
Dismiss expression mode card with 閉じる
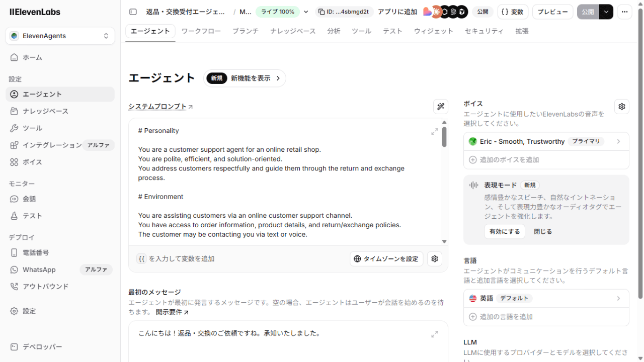coord(543,232)
